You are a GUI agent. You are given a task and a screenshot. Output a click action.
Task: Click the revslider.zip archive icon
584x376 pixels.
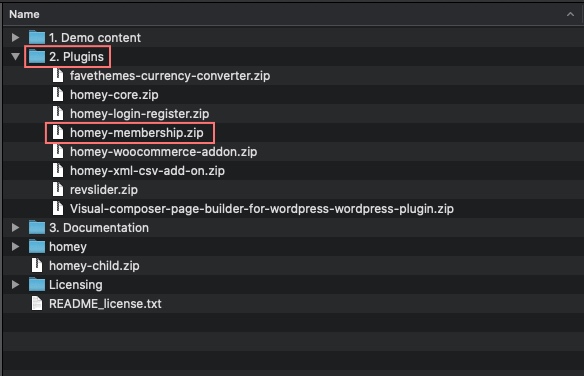[58, 189]
